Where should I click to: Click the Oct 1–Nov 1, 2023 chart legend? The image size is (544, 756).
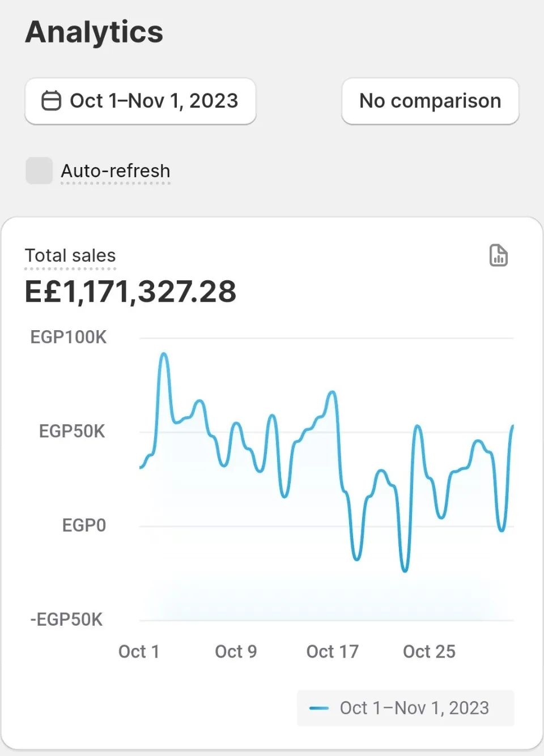(406, 708)
